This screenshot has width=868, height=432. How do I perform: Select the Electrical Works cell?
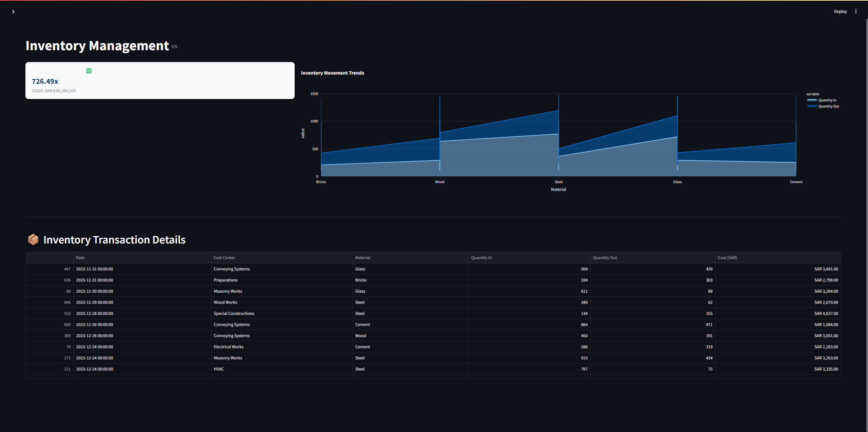point(282,347)
